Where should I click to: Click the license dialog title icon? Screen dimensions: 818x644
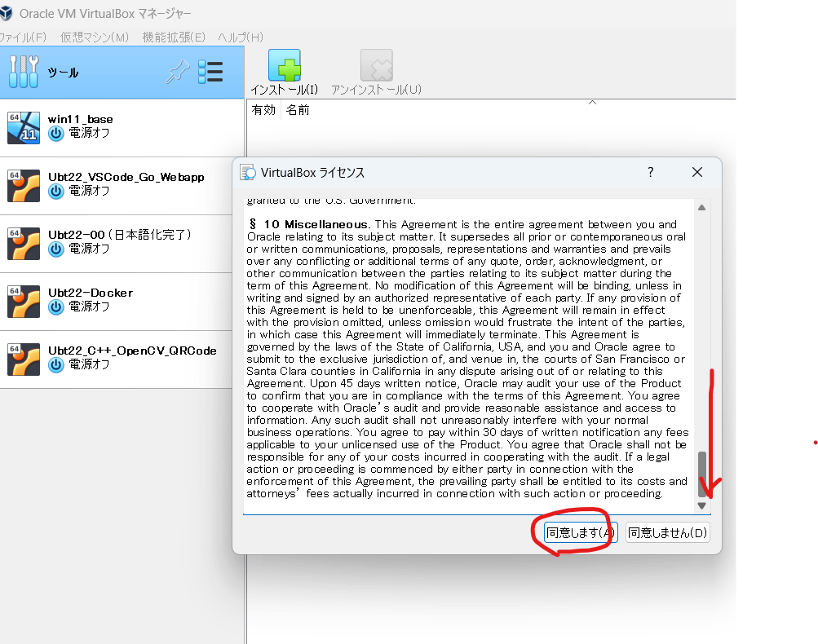point(248,173)
